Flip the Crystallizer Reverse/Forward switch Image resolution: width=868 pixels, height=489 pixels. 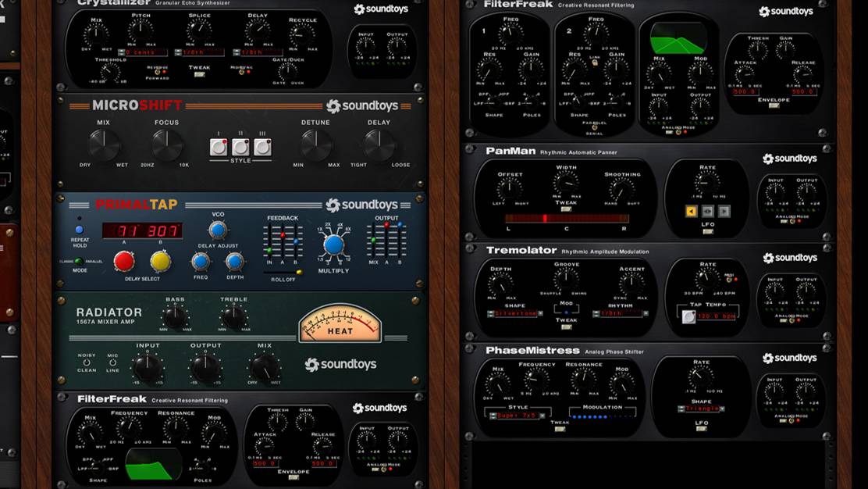coord(157,72)
